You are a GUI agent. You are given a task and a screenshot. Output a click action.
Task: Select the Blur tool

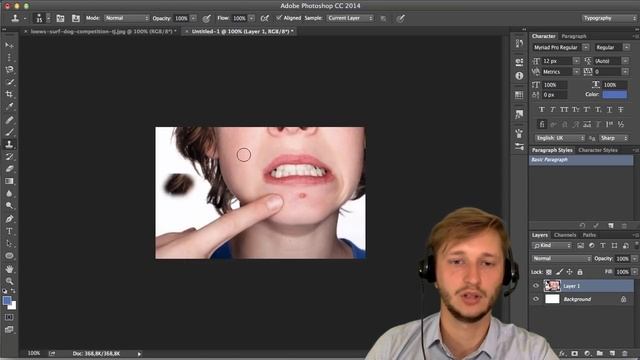tap(9, 193)
